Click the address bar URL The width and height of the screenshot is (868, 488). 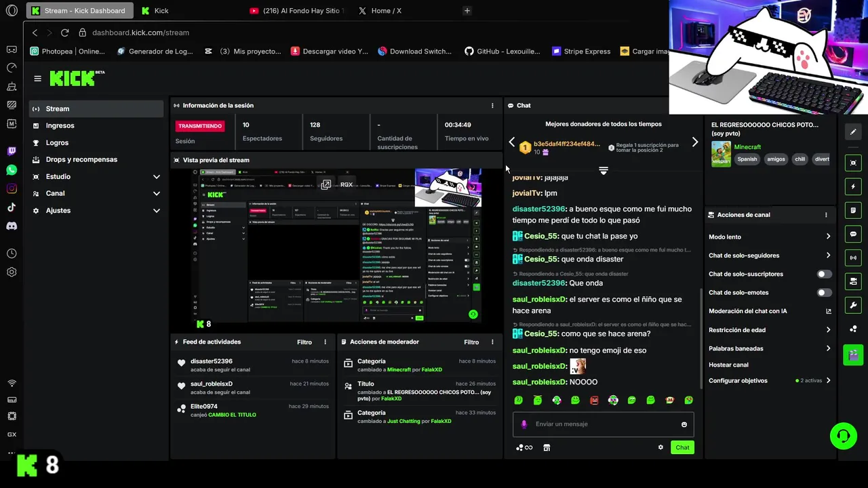[140, 33]
